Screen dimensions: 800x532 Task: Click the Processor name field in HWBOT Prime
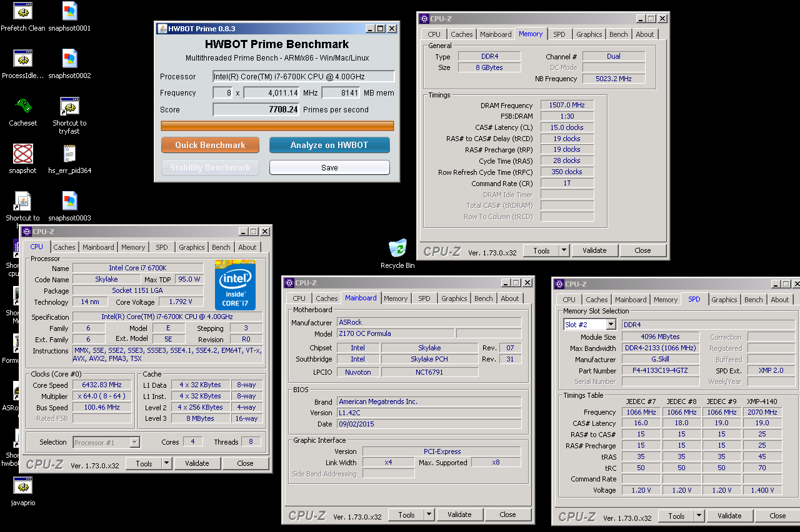tap(304, 77)
